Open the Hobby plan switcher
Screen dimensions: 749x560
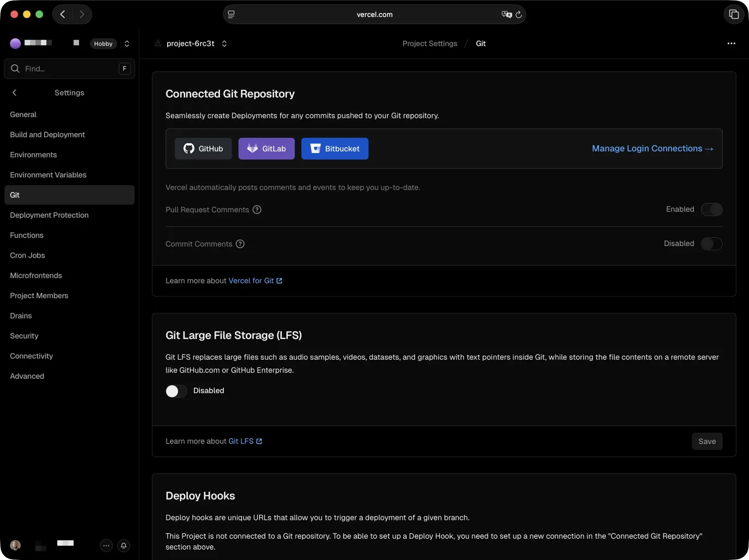point(126,43)
